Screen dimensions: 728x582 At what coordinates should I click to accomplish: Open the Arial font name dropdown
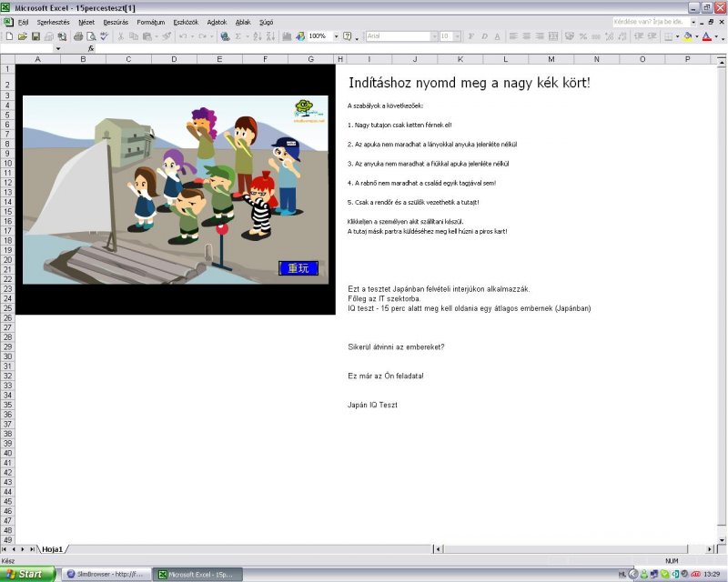tap(435, 36)
